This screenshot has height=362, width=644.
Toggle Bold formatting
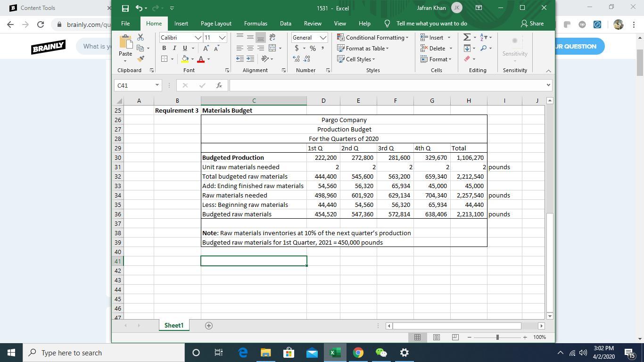(x=164, y=48)
